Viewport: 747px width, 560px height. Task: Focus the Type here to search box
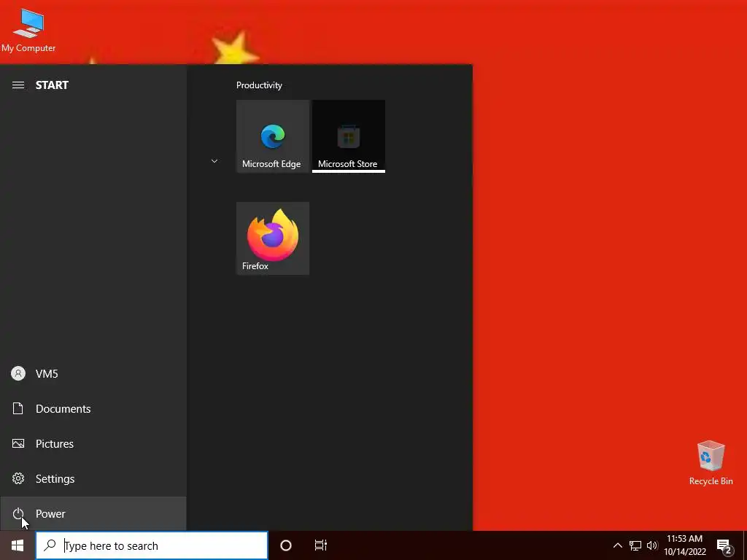[152, 545]
